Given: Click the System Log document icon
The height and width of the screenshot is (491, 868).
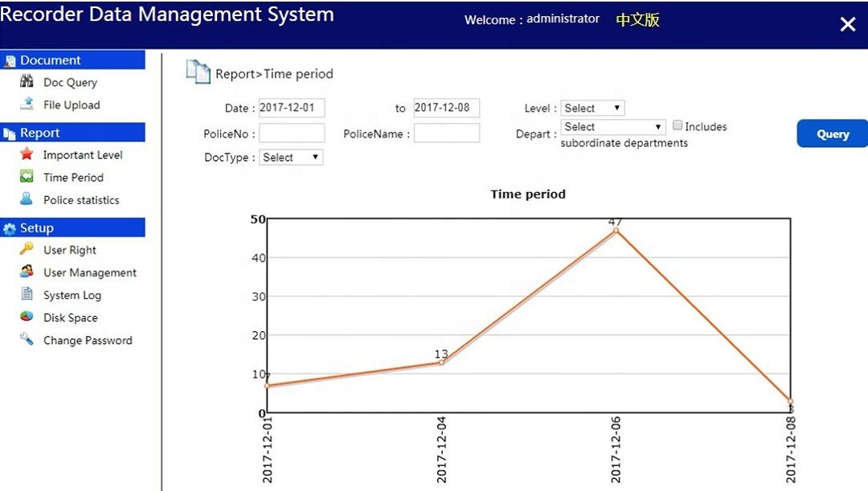Looking at the screenshot, I should (x=27, y=293).
